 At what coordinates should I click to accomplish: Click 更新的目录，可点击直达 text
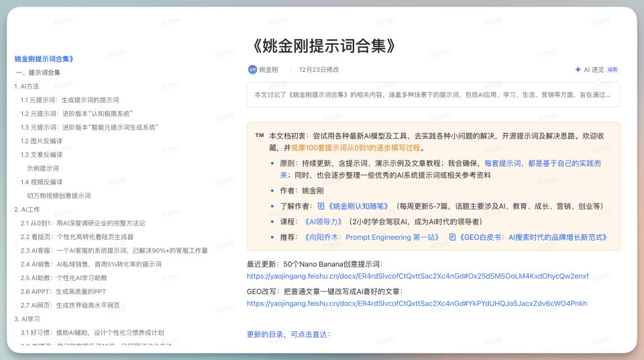(x=288, y=334)
